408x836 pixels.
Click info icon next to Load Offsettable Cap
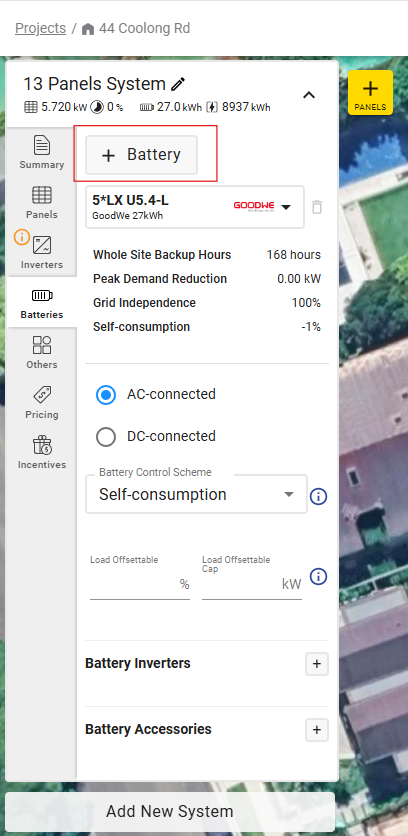point(318,577)
